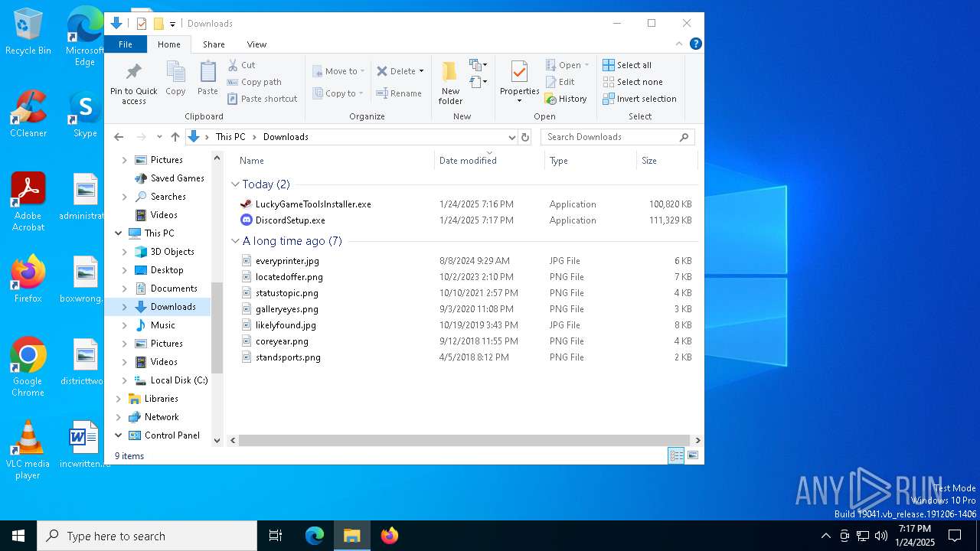Click Select none in ribbon
This screenshot has height=551, width=980.
(632, 82)
